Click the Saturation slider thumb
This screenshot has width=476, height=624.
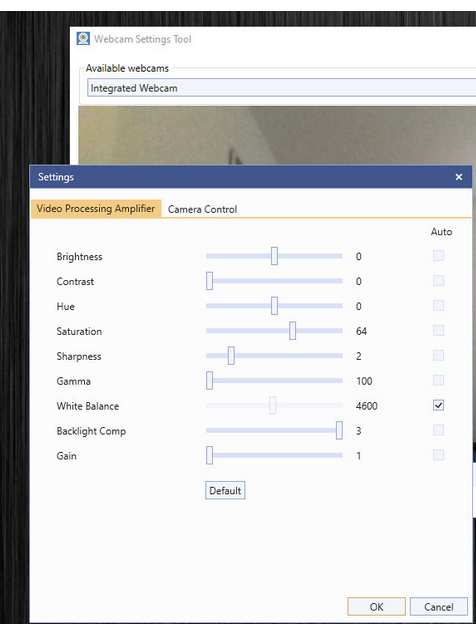coord(293,331)
